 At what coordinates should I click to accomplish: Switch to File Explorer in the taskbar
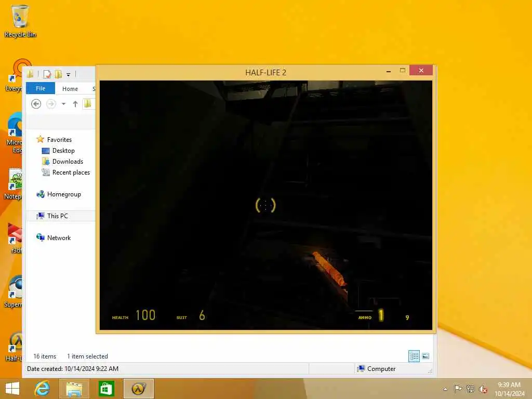(x=74, y=389)
